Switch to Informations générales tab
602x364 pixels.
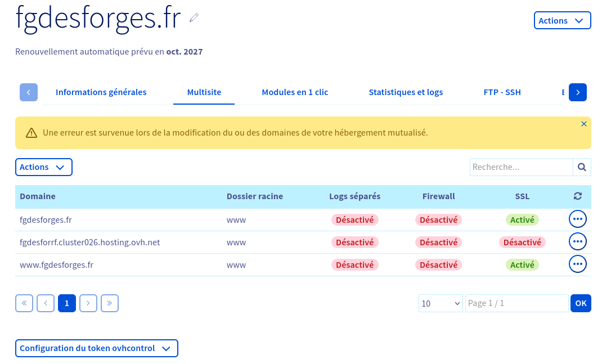tap(101, 92)
